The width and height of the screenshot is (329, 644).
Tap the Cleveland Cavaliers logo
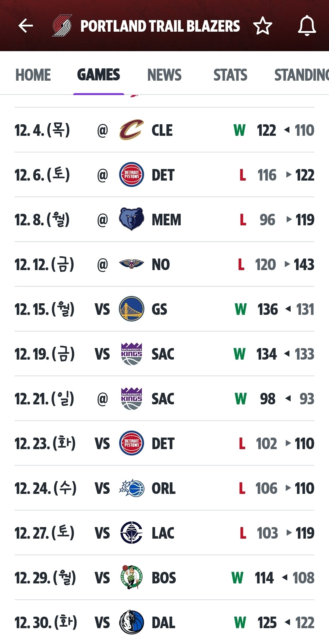pyautogui.click(x=131, y=130)
